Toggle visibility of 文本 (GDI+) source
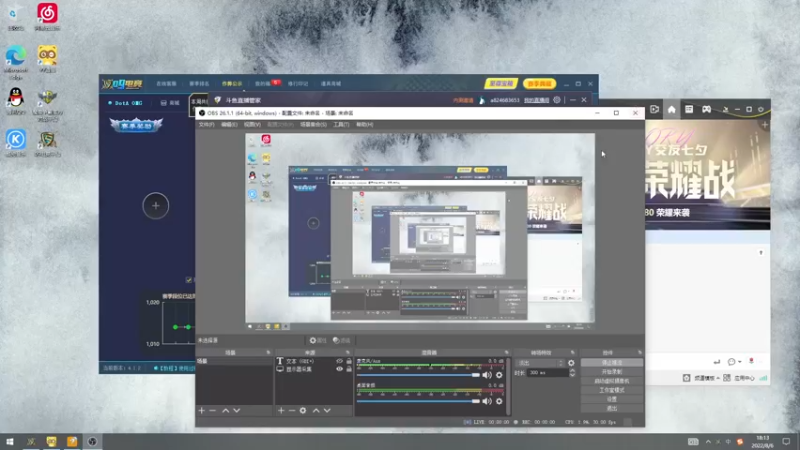800x450 pixels. coord(339,361)
